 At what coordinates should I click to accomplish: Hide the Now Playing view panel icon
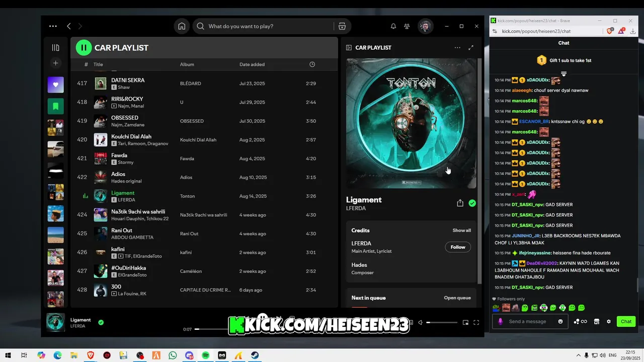(349, 48)
